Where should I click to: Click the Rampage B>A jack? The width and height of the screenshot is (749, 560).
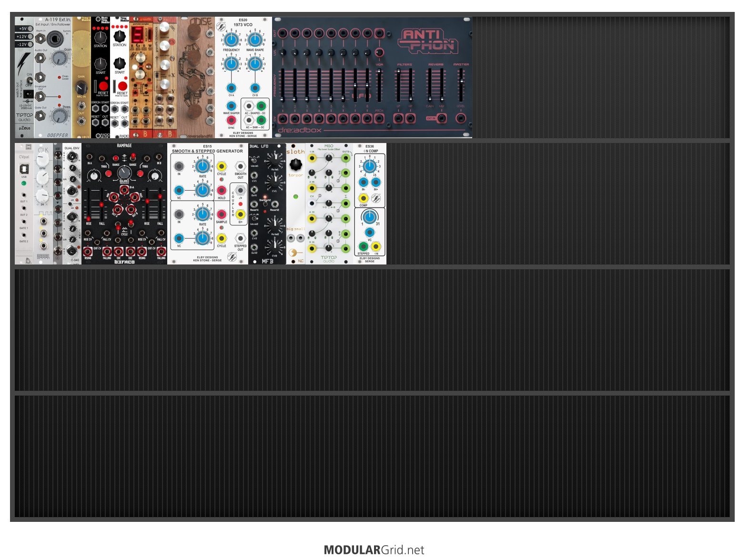tap(124, 190)
